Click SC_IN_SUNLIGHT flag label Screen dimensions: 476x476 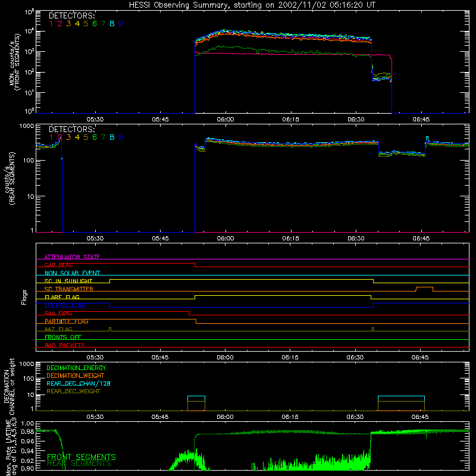[68, 281]
